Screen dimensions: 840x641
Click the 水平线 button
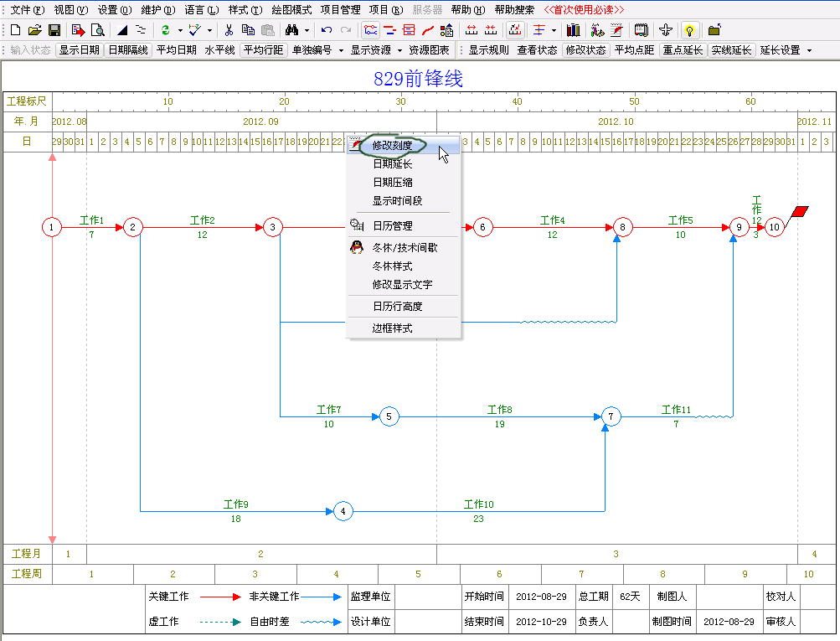click(x=219, y=49)
